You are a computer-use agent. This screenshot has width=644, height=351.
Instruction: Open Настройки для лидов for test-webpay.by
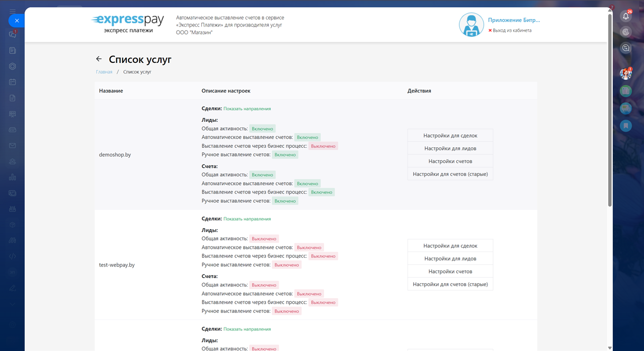450,258
